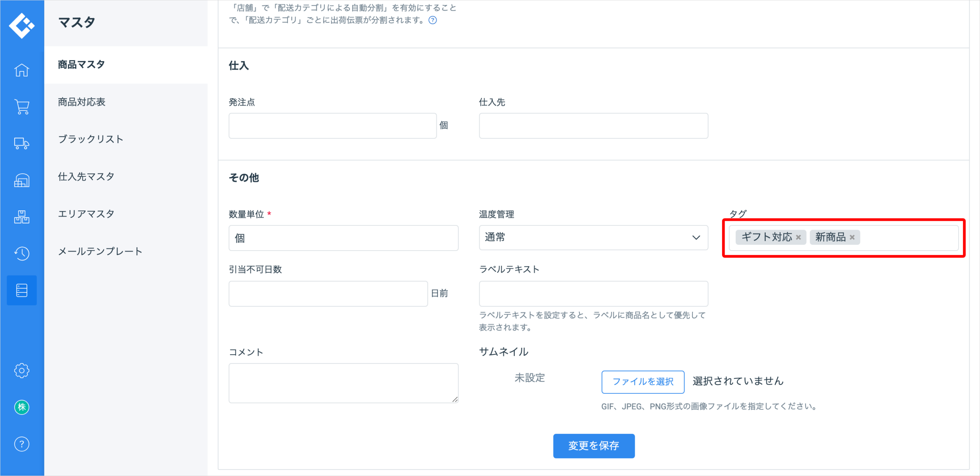Screen dimensions: 980x476
Task: Click the 選択されていません file status text
Action: [x=738, y=381]
